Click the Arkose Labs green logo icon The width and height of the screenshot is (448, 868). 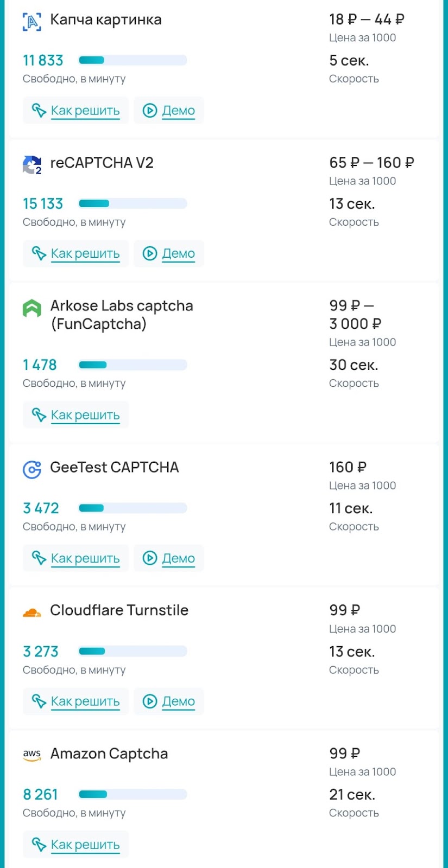31,308
